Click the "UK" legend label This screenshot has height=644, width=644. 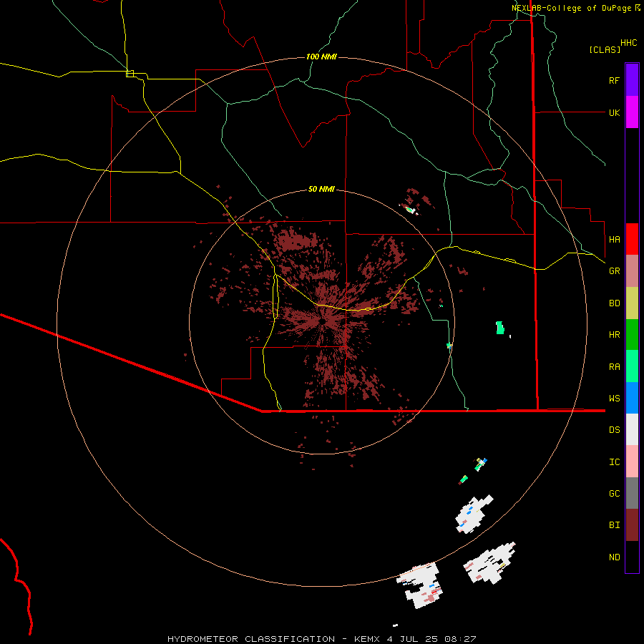tap(614, 113)
